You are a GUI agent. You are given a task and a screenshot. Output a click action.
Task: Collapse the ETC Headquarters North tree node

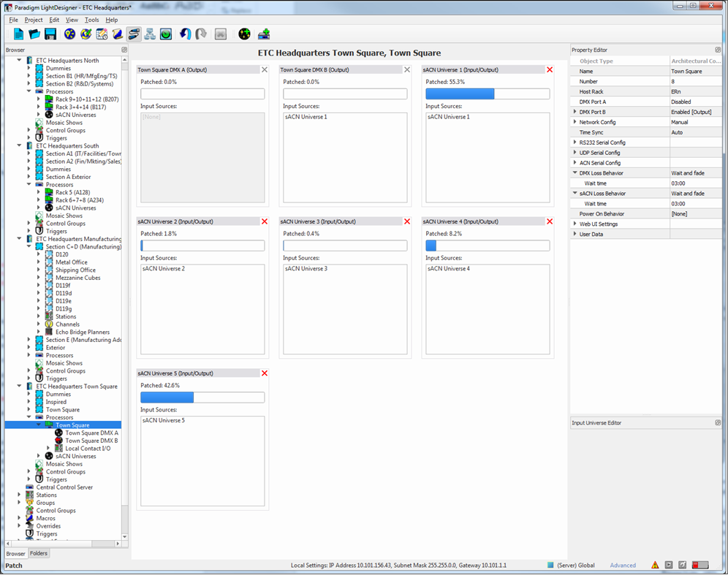coord(19,61)
